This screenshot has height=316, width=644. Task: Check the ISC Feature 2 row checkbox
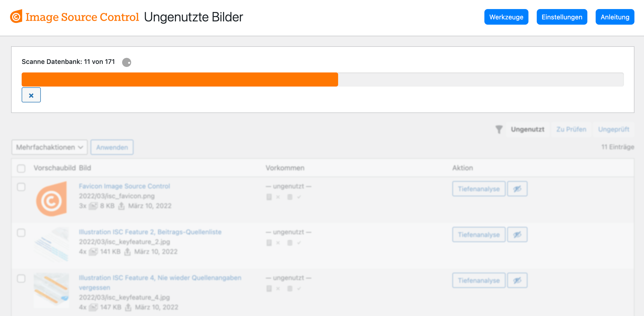[x=21, y=233]
